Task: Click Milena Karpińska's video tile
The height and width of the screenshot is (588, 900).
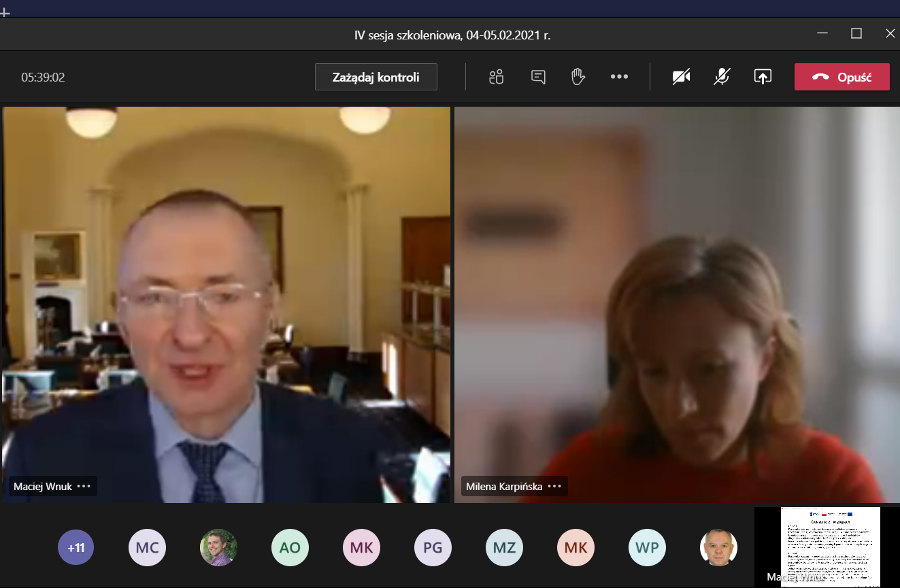Action: pos(677,306)
